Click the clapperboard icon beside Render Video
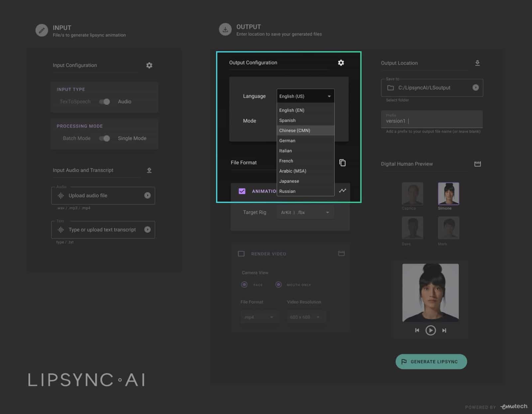 point(341,253)
